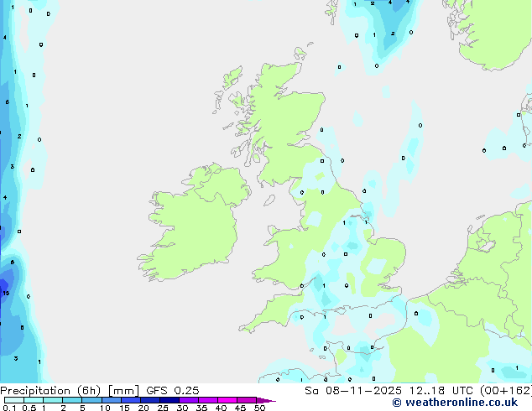Image resolution: width=532 pixels, height=411 pixels.
Task: Pick the 5–10 mm light blue swatch
Action: point(91,400)
